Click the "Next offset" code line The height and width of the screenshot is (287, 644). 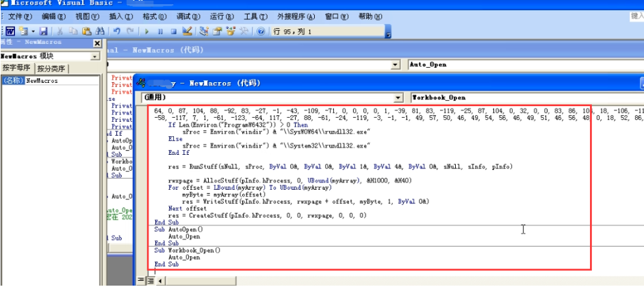tap(188, 208)
